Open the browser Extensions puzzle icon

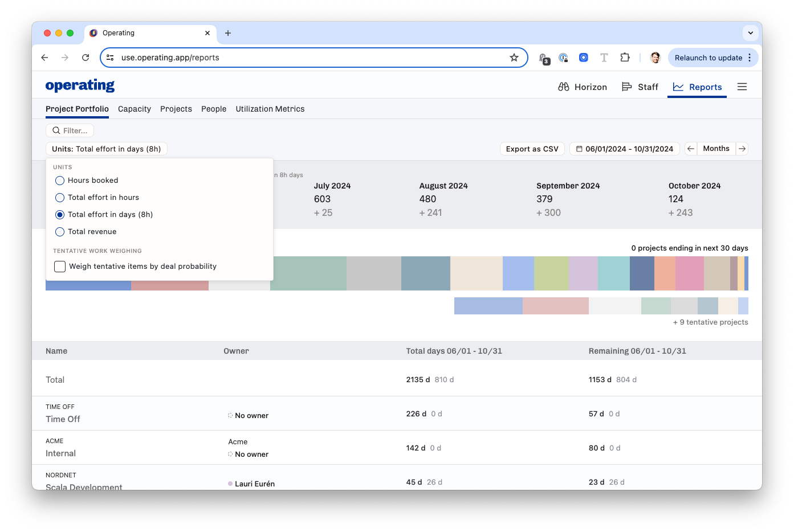tap(625, 58)
